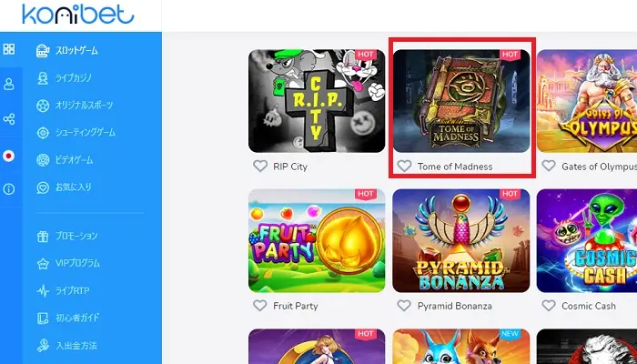
Task: Click the slot machine icon beside スロットゲーム
Action: pyautogui.click(x=43, y=51)
